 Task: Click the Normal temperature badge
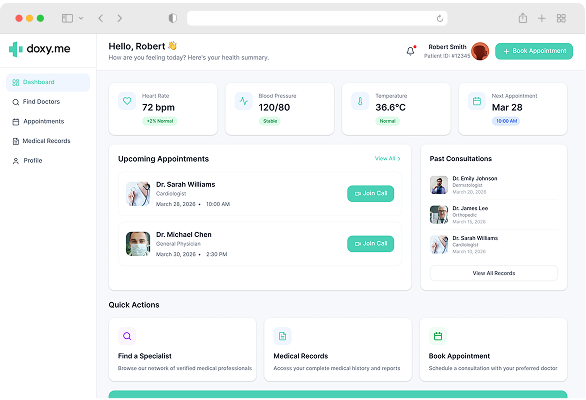point(387,121)
